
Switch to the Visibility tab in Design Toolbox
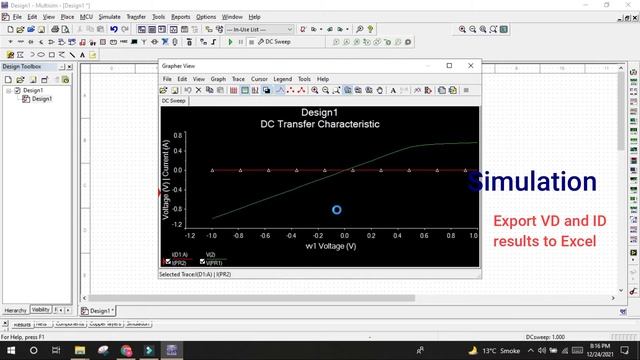(x=40, y=310)
